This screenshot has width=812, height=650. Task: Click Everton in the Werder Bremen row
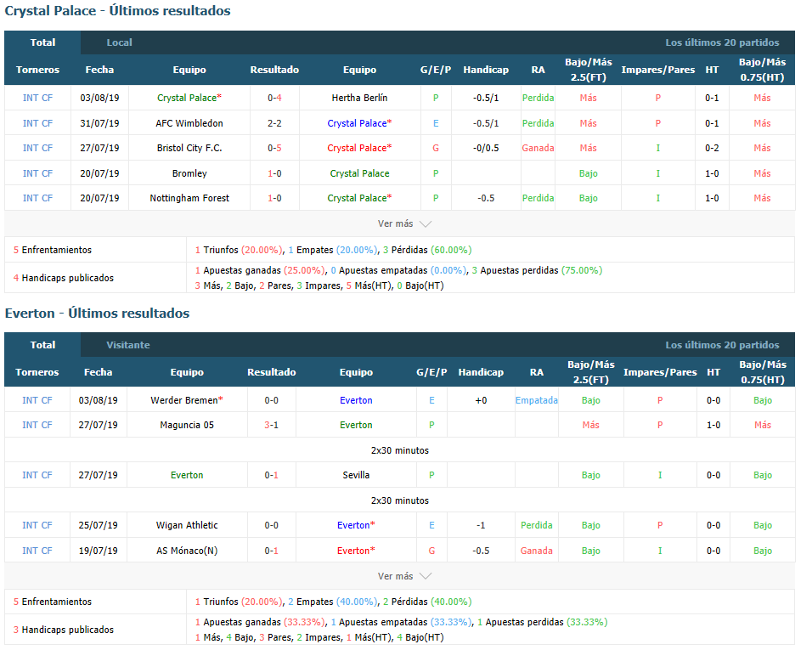[356, 400]
